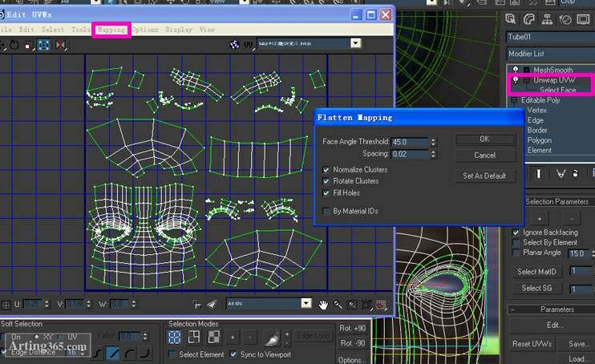Open the Modify panel tab icon
595x364 pixels.
tap(529, 19)
